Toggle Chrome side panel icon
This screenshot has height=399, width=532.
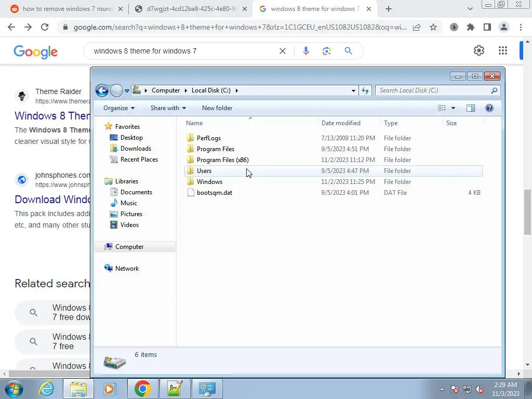click(487, 27)
